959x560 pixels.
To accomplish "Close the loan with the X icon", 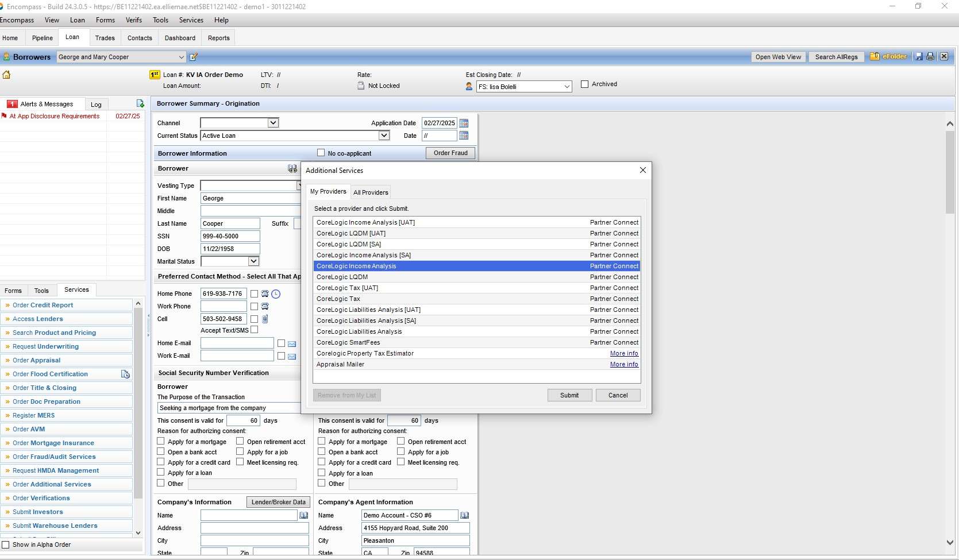I will pyautogui.click(x=944, y=56).
